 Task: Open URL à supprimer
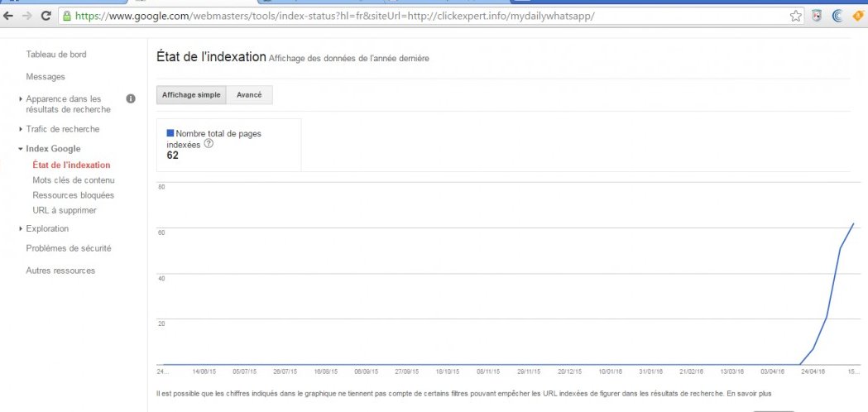[x=65, y=210]
